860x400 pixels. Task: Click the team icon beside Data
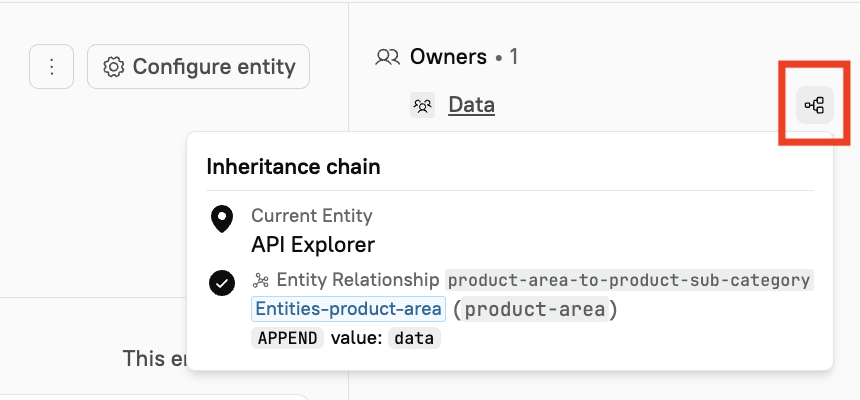tap(422, 105)
